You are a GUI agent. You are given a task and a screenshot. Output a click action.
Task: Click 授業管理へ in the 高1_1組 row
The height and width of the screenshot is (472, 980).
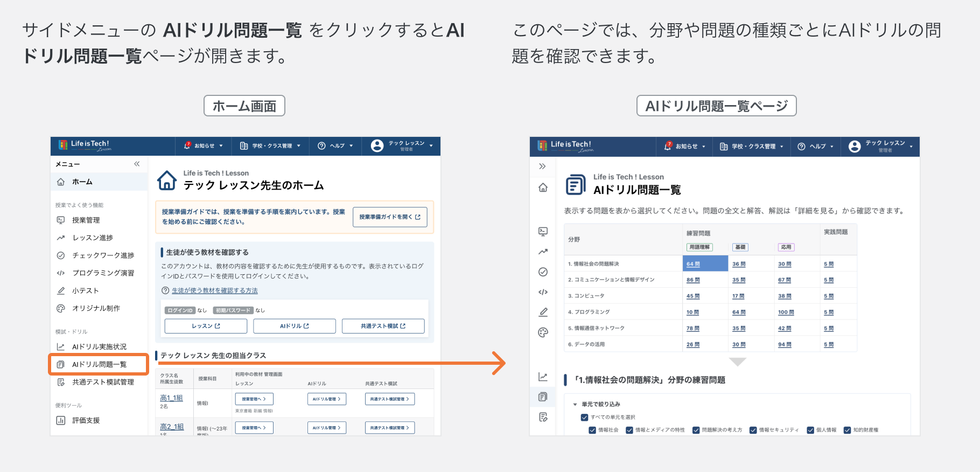pyautogui.click(x=254, y=399)
